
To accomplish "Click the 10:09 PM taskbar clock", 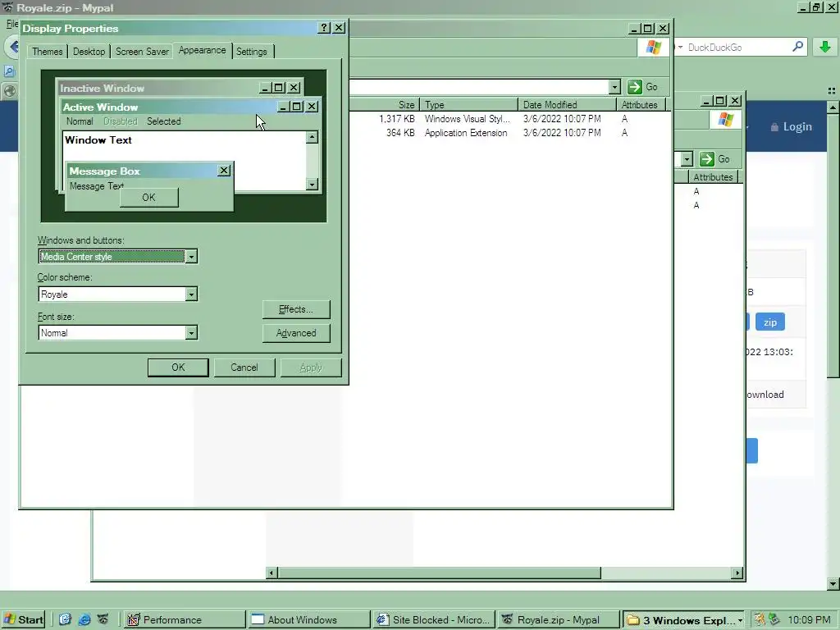I will (x=809, y=620).
